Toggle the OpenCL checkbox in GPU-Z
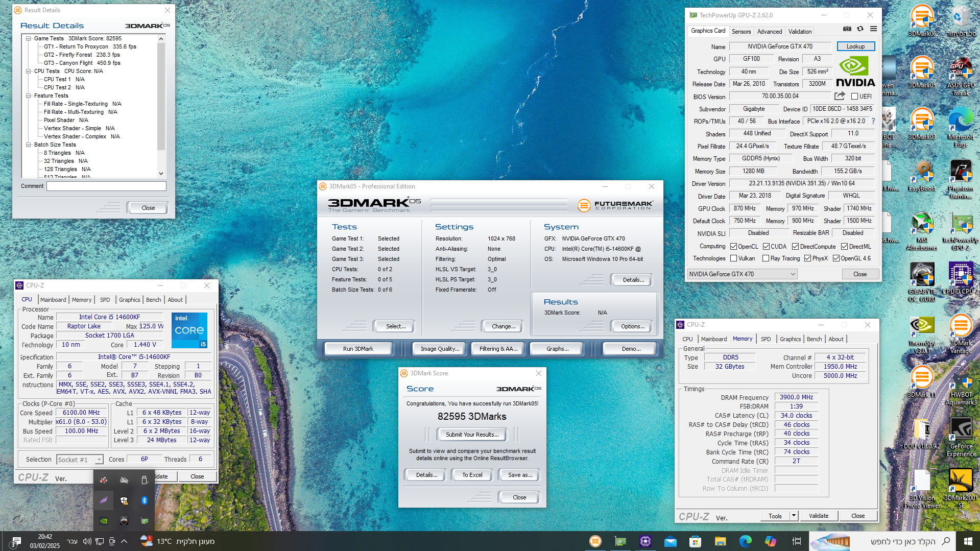 733,246
